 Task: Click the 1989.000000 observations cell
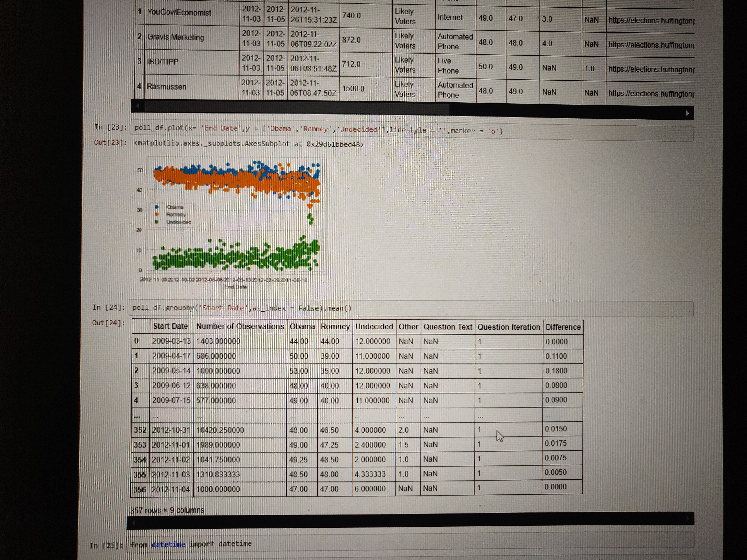240,445
